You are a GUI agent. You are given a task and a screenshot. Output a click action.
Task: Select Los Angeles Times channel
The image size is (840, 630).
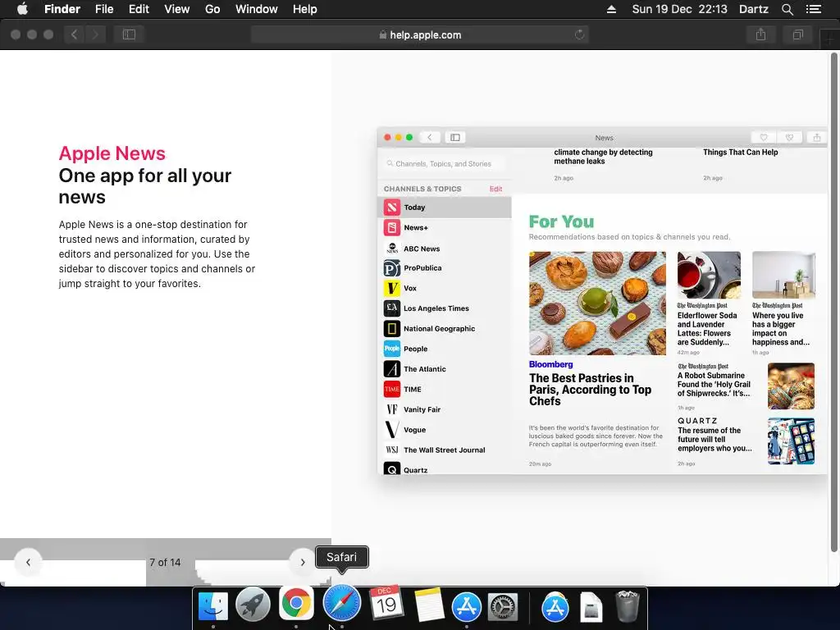point(444,308)
